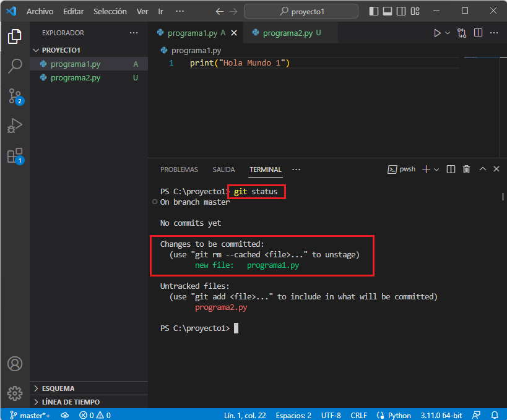Split the editor to the right
507x420 pixels.
tap(478, 33)
